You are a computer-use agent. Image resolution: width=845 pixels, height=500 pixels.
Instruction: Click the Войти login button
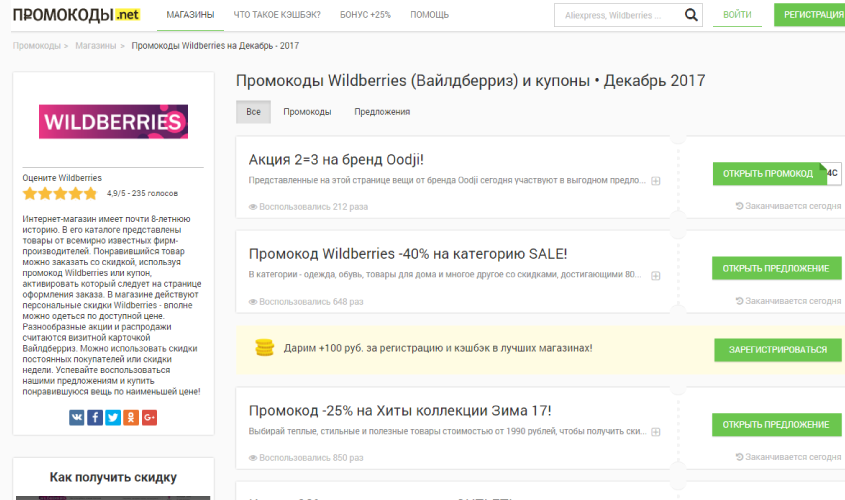(737, 15)
